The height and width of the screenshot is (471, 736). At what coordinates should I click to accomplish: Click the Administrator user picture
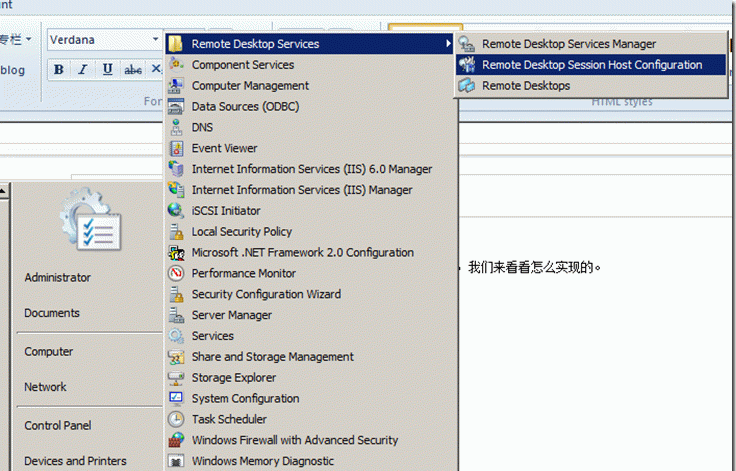click(x=91, y=219)
